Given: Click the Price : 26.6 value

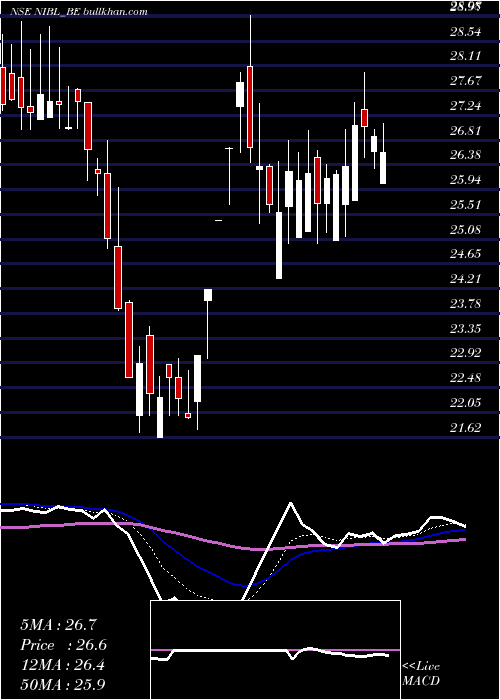Looking at the screenshot, I should (x=64, y=645).
